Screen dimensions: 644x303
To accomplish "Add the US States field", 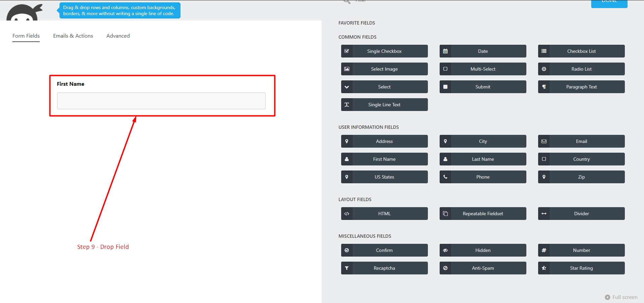I will click(x=384, y=177).
